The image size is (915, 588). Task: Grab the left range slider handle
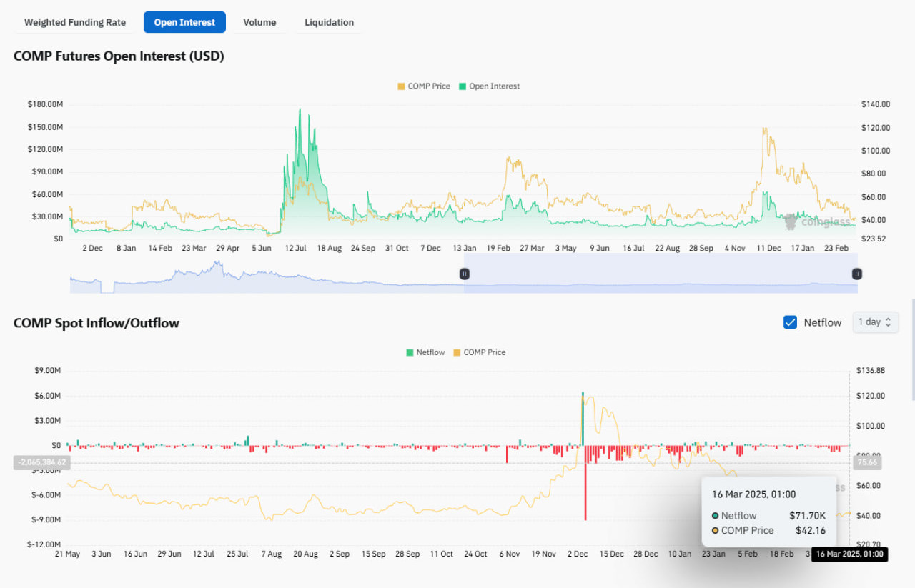[464, 273]
